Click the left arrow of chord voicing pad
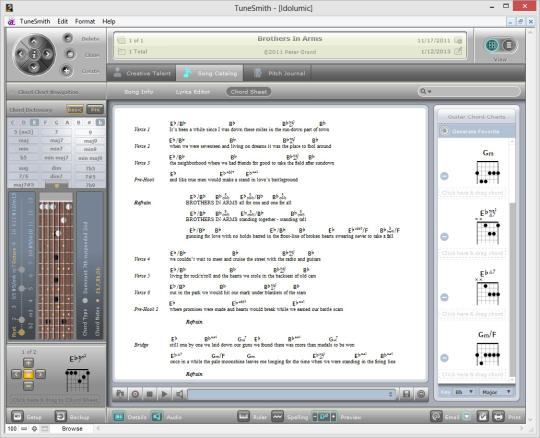 click(x=16, y=374)
